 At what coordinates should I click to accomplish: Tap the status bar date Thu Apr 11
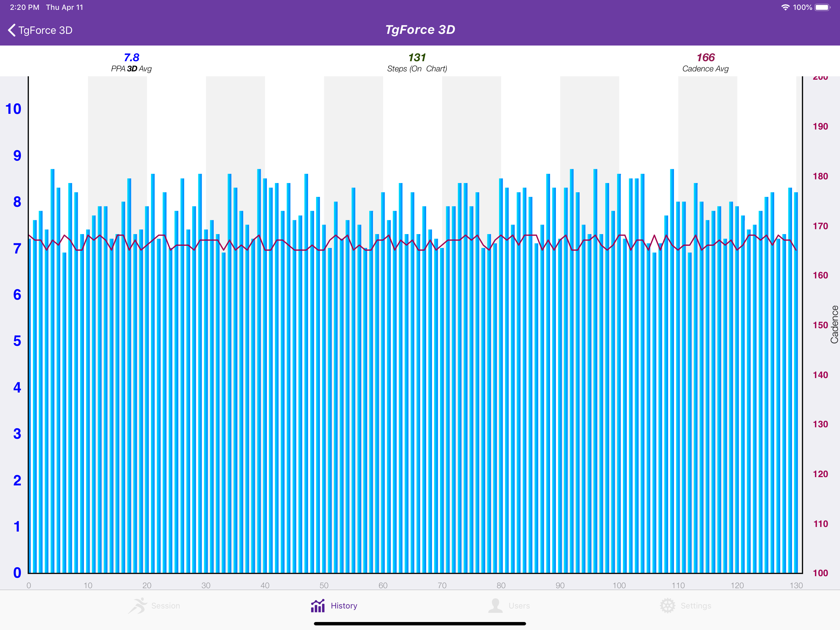(x=65, y=7)
